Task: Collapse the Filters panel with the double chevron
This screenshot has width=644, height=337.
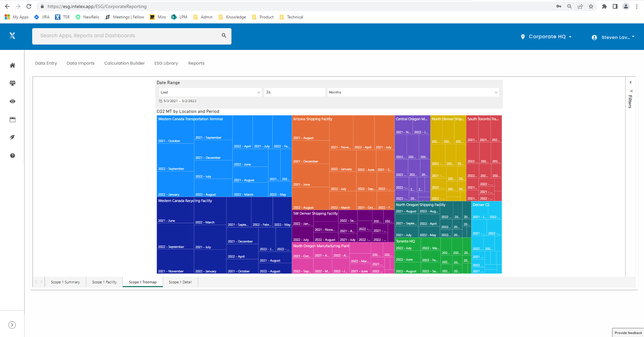Action: point(631,82)
